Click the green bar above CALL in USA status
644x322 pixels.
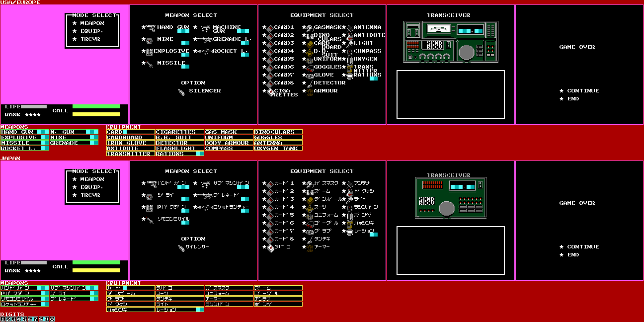pos(96,106)
